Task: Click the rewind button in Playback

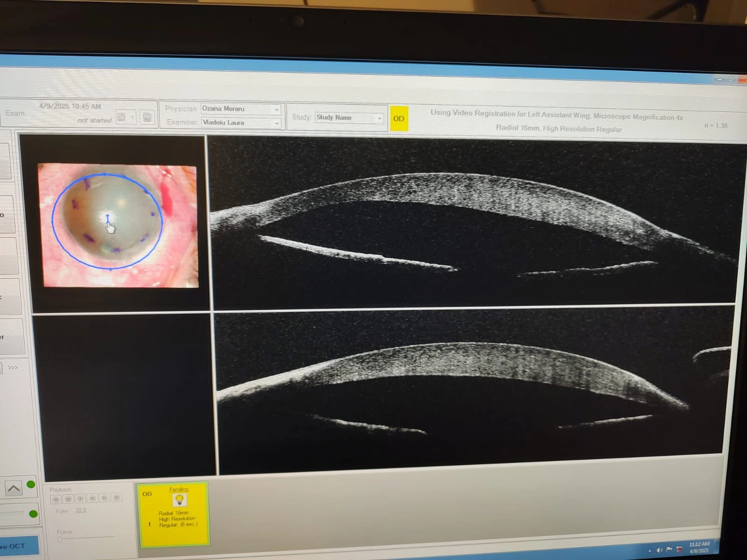Action: (x=56, y=499)
